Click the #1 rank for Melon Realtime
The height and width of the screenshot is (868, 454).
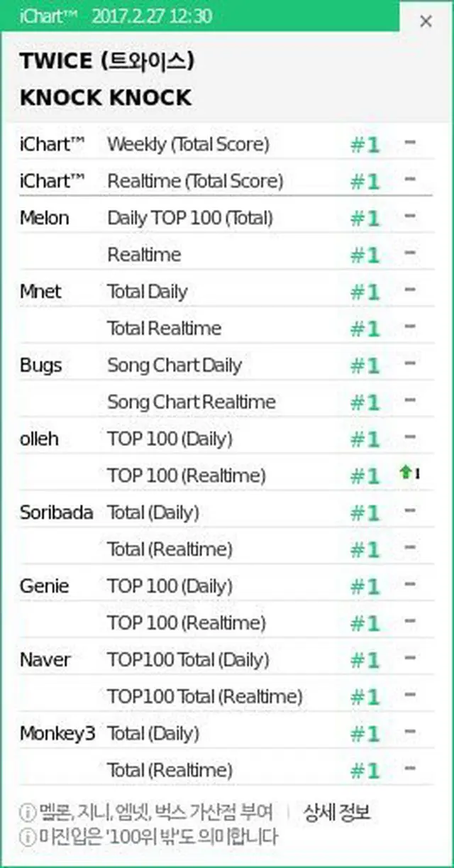[365, 255]
